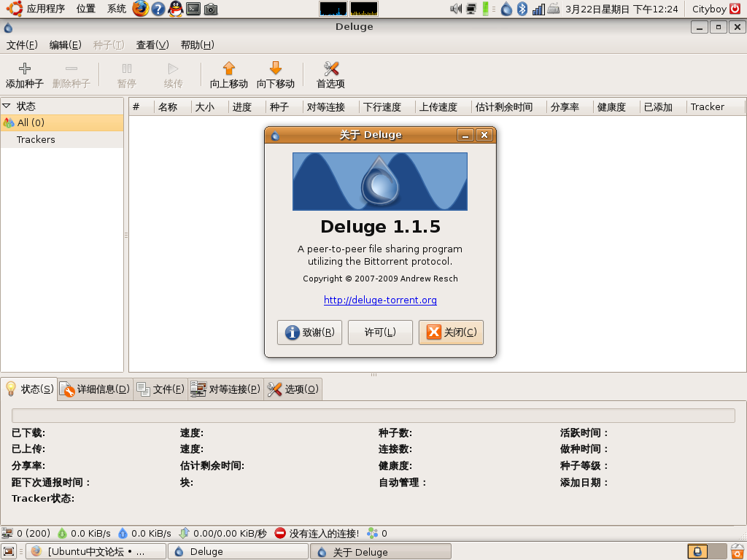747x560 pixels.
Task: Click the workspace switcher in the bottom panel
Action: point(707,551)
